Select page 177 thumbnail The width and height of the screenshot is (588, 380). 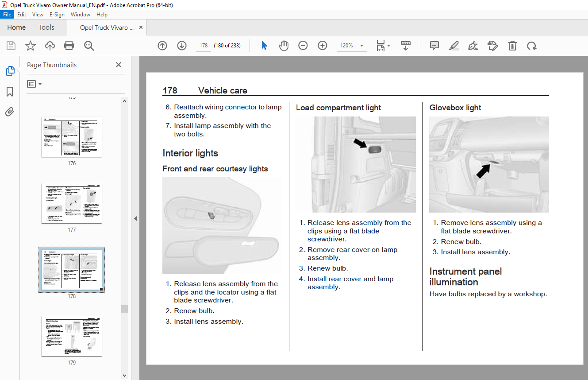(72, 203)
